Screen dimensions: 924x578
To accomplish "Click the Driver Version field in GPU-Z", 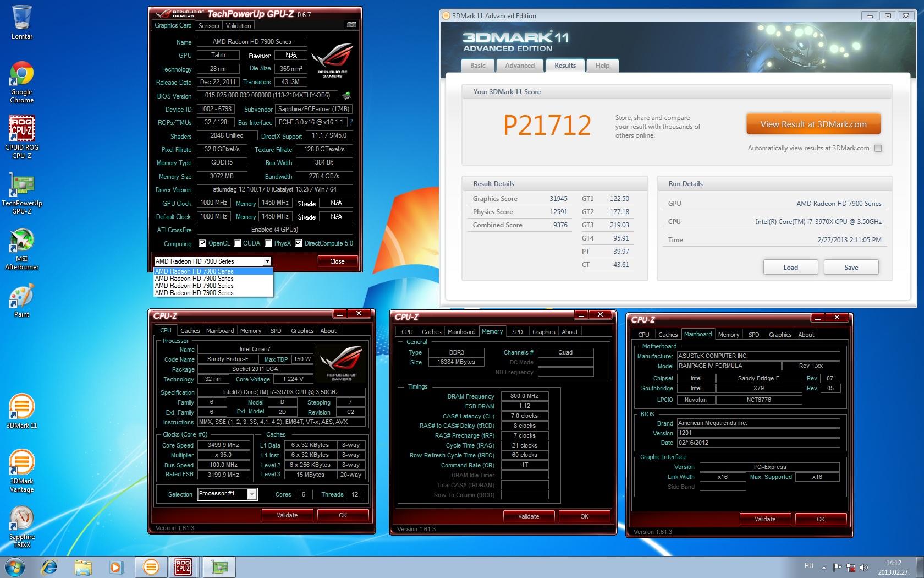I will point(274,189).
